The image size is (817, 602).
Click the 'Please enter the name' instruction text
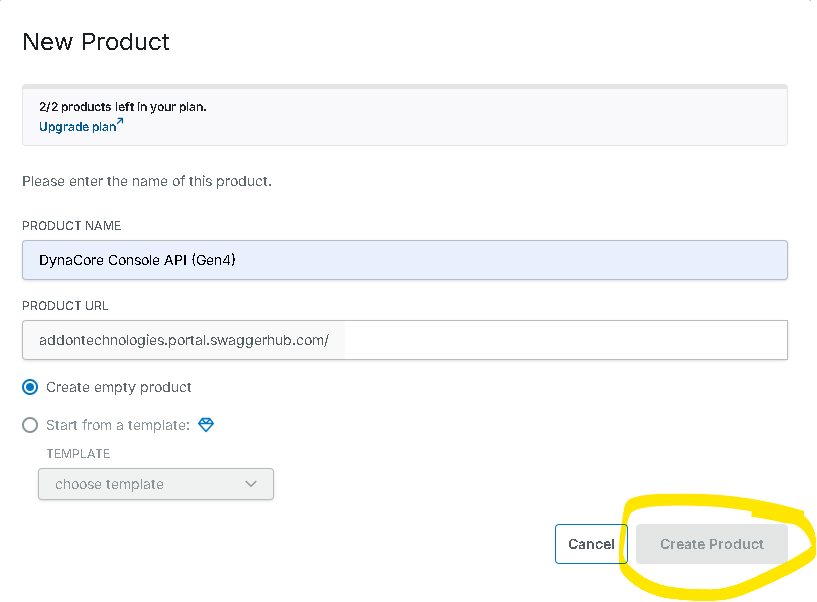tap(146, 182)
